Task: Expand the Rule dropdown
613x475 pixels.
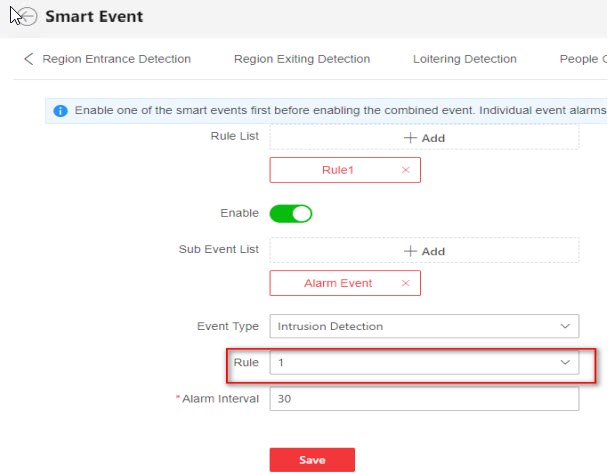Action: pyautogui.click(x=424, y=362)
